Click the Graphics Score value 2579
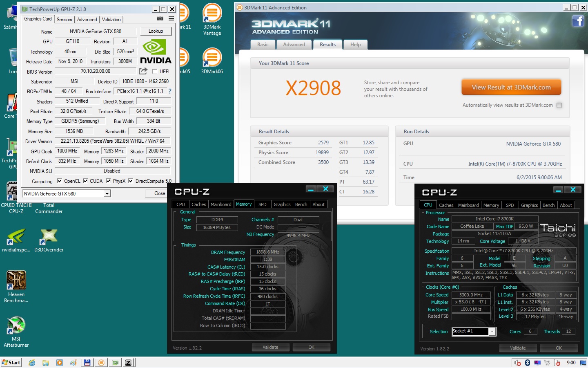Image resolution: width=588 pixels, height=368 pixels. point(323,143)
